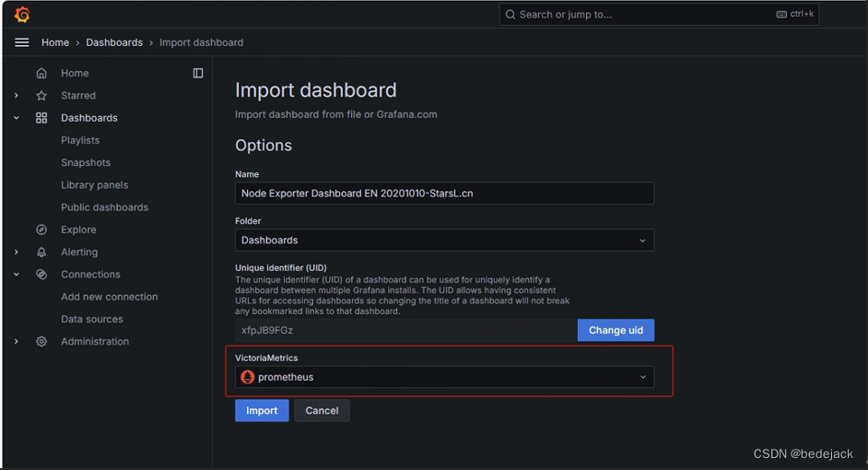Click the dashboard Name input field
This screenshot has height=470, width=868.
click(444, 194)
